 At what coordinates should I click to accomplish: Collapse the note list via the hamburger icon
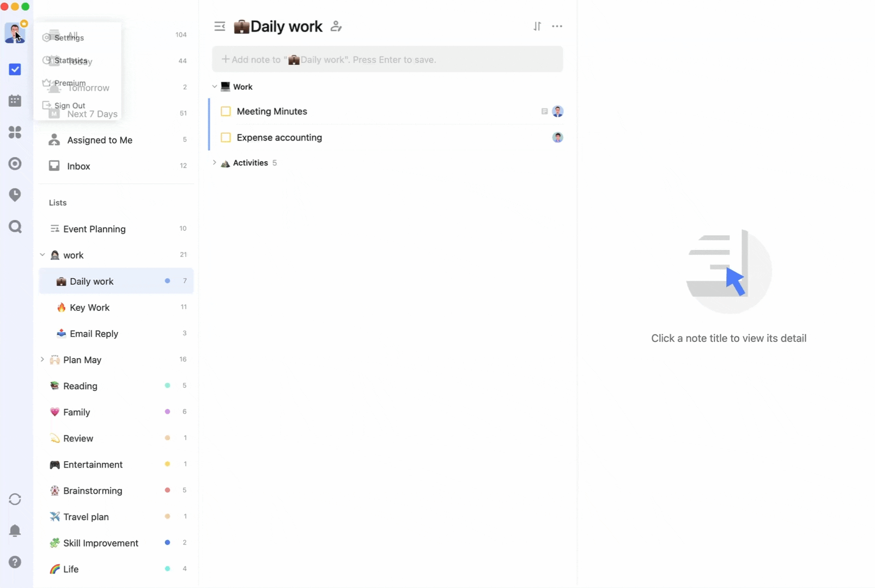point(220,26)
